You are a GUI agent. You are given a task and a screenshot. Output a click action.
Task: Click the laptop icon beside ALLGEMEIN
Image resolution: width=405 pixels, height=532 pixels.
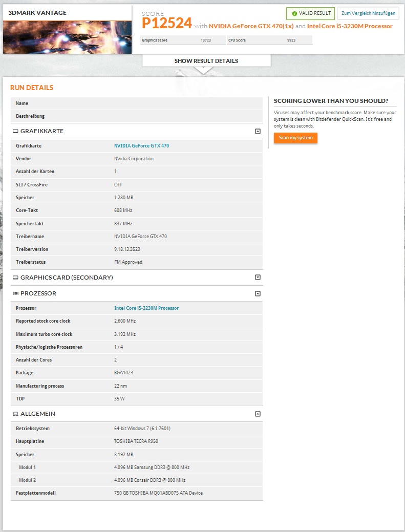[x=15, y=414]
